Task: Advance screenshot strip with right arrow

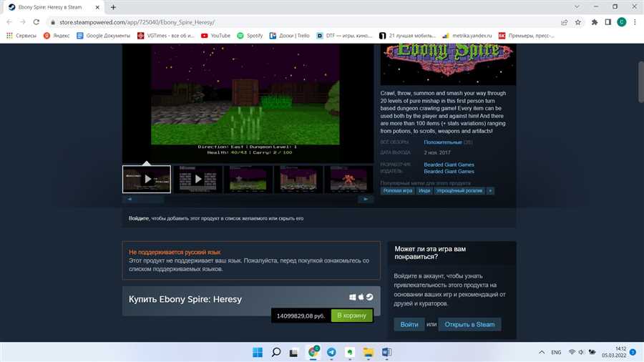Action: tap(366, 199)
